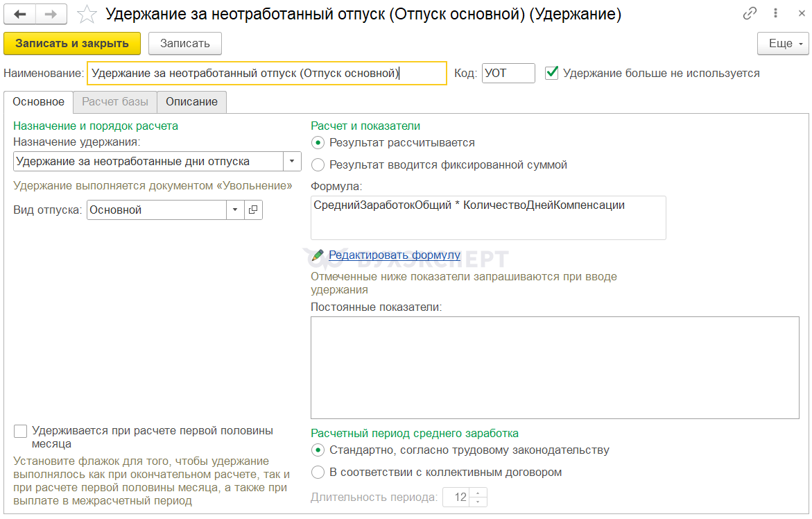Viewport: 812px width, 519px height.
Task: Copy link using the chain icon
Action: (x=750, y=14)
